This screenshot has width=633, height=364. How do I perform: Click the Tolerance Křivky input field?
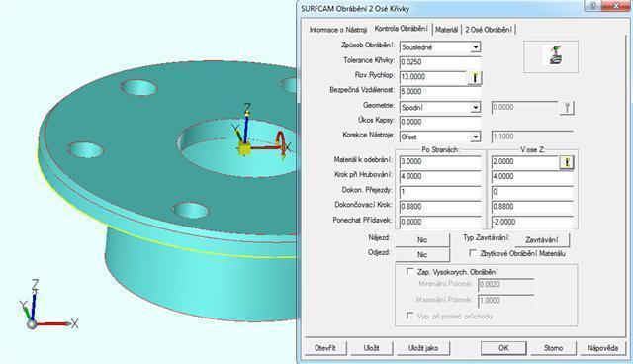(440, 62)
